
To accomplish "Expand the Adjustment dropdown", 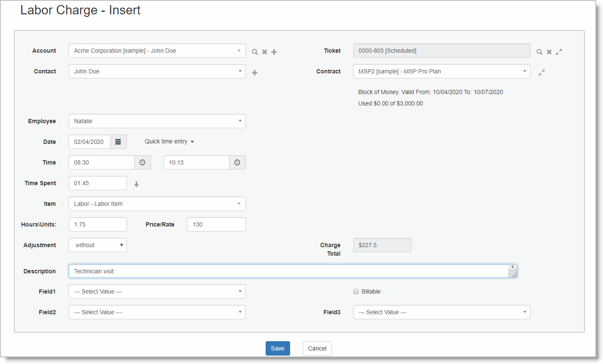I will tap(98, 245).
